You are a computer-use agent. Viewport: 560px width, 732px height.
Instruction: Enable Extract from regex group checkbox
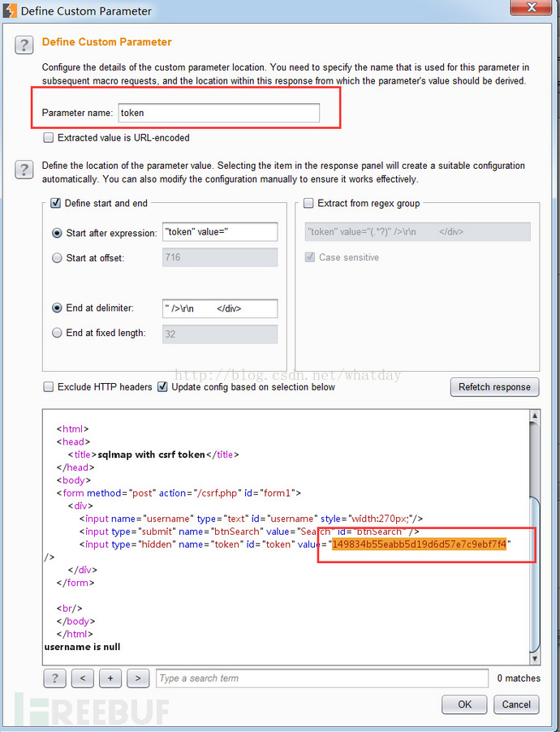308,203
